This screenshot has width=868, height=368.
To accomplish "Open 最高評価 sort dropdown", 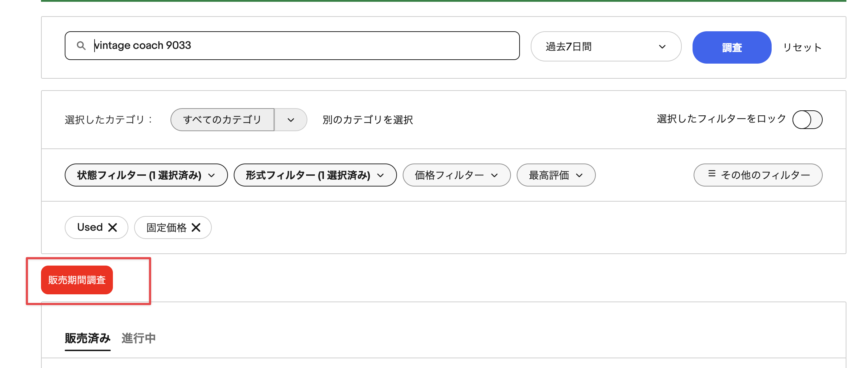I will (x=556, y=175).
